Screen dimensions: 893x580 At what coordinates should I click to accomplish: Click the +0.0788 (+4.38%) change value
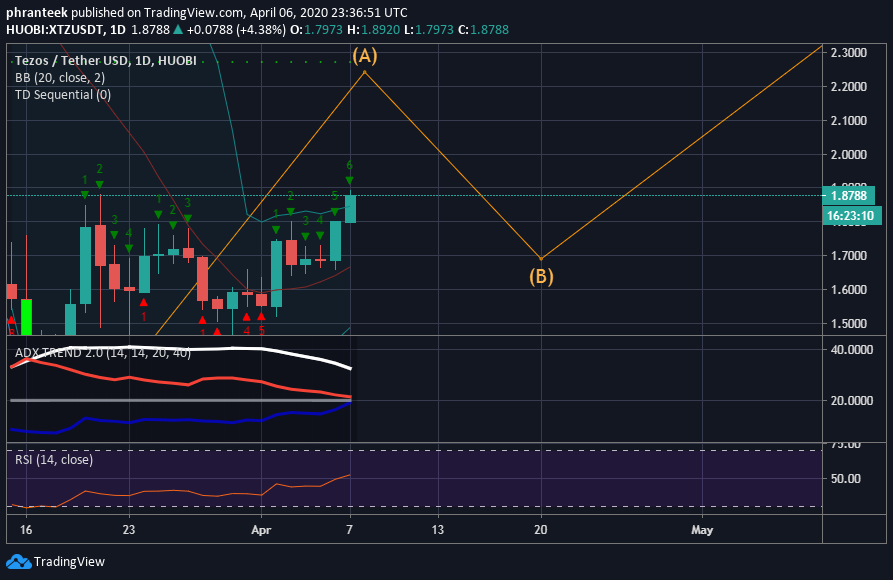tap(236, 30)
